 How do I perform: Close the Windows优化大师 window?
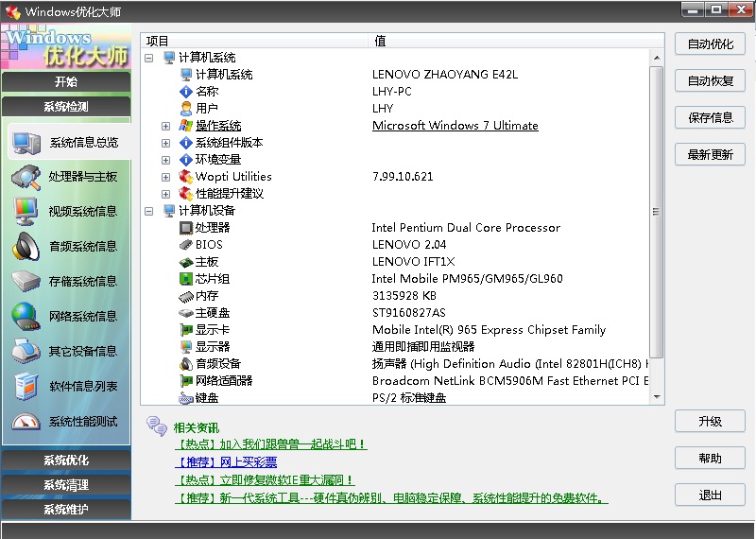[x=742, y=9]
